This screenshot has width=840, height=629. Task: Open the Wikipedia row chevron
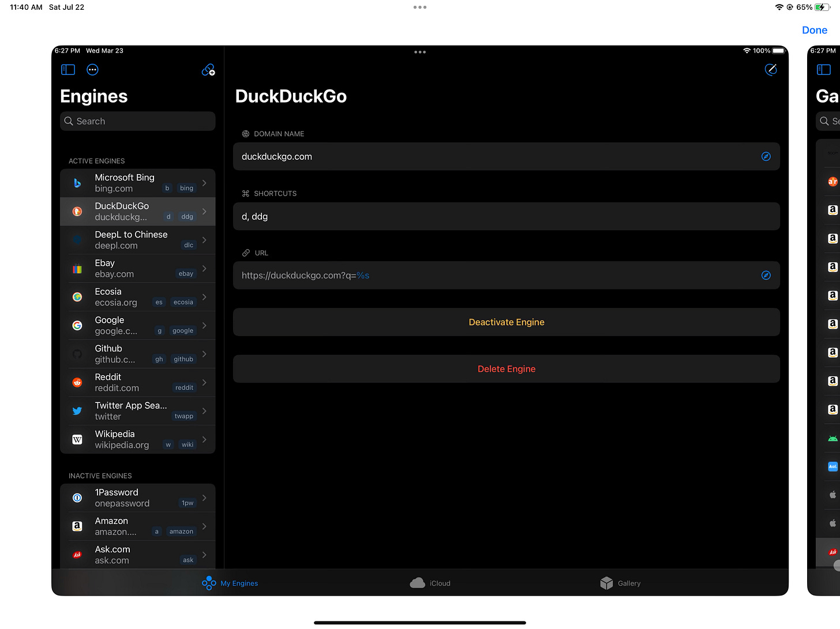pyautogui.click(x=204, y=439)
